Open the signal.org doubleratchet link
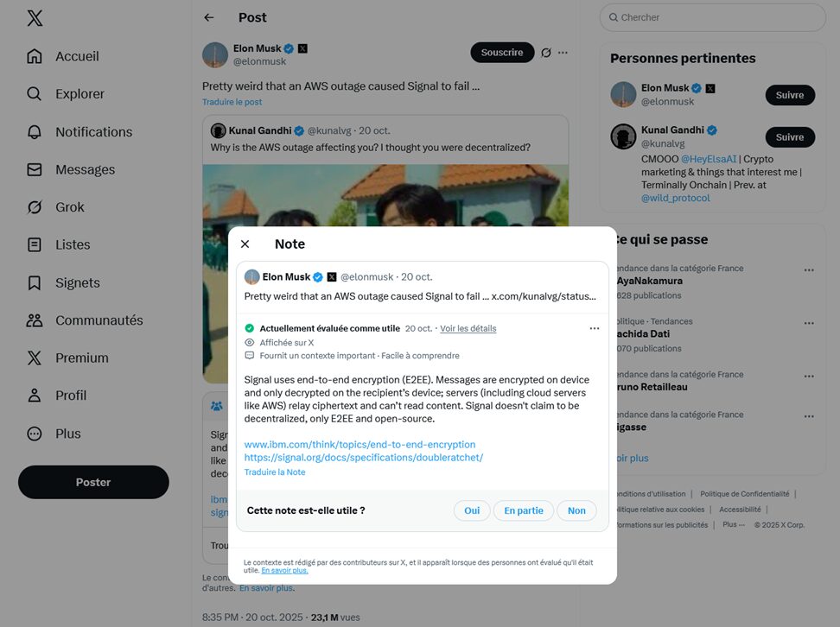This screenshot has height=627, width=840. pos(364,458)
